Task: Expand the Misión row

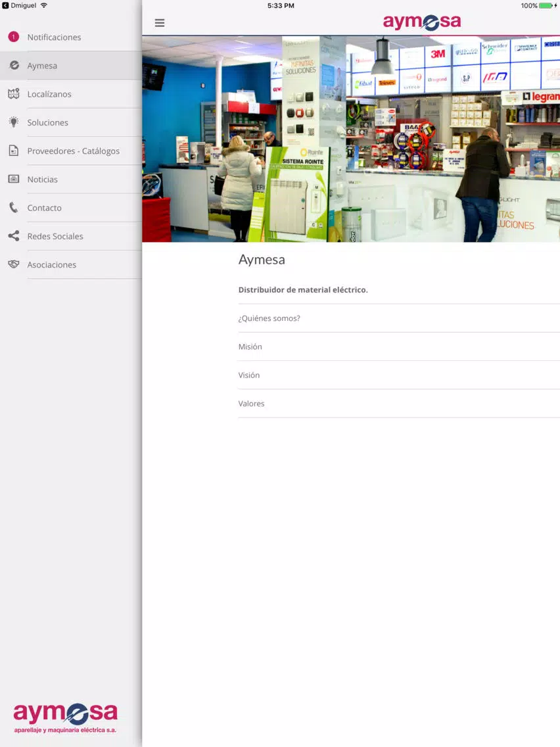Action: (399, 347)
